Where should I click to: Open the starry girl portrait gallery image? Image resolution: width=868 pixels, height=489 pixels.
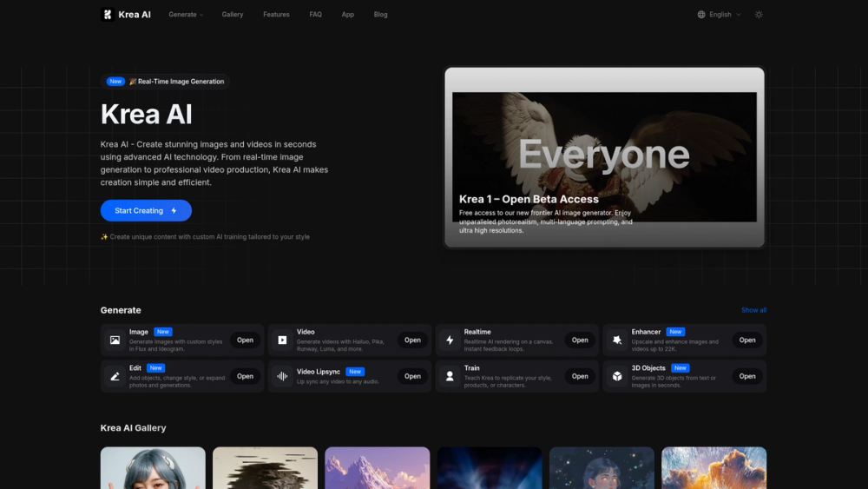(602, 468)
